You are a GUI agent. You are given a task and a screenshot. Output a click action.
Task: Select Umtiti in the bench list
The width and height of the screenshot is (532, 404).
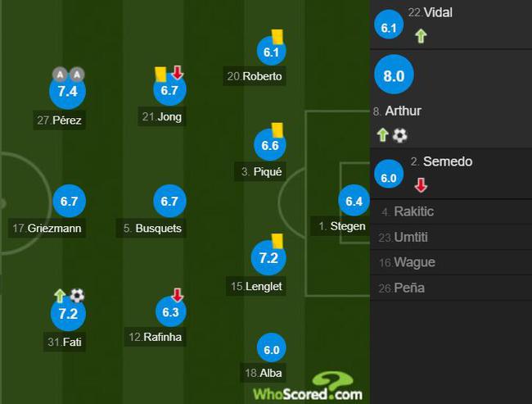pyautogui.click(x=451, y=237)
